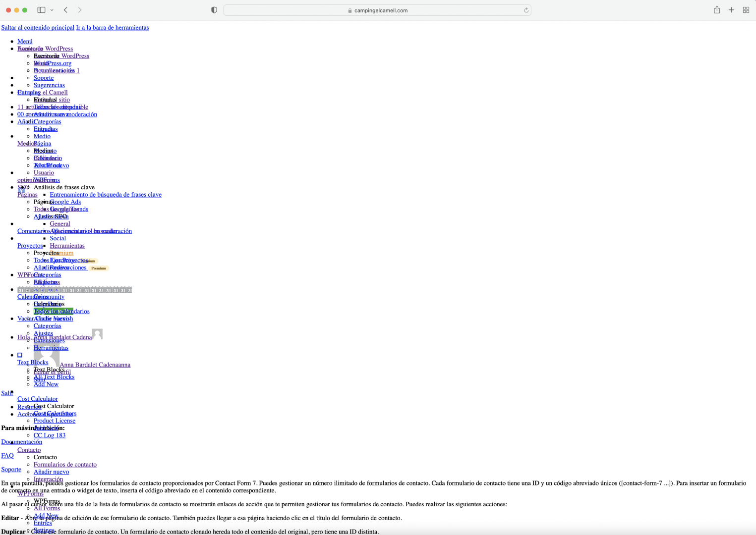This screenshot has height=535, width=756.
Task: Go forward with the Safari forward arrow
Action: pyautogui.click(x=80, y=10)
